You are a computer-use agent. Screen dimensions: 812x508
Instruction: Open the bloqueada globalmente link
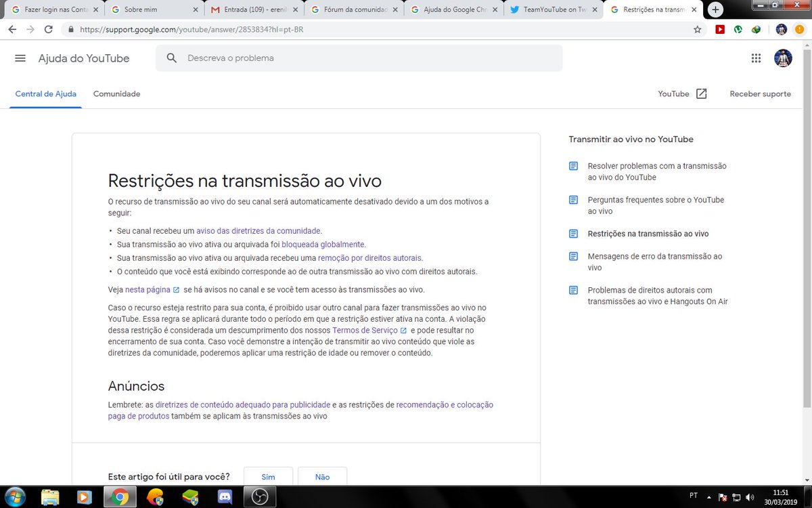(x=323, y=245)
